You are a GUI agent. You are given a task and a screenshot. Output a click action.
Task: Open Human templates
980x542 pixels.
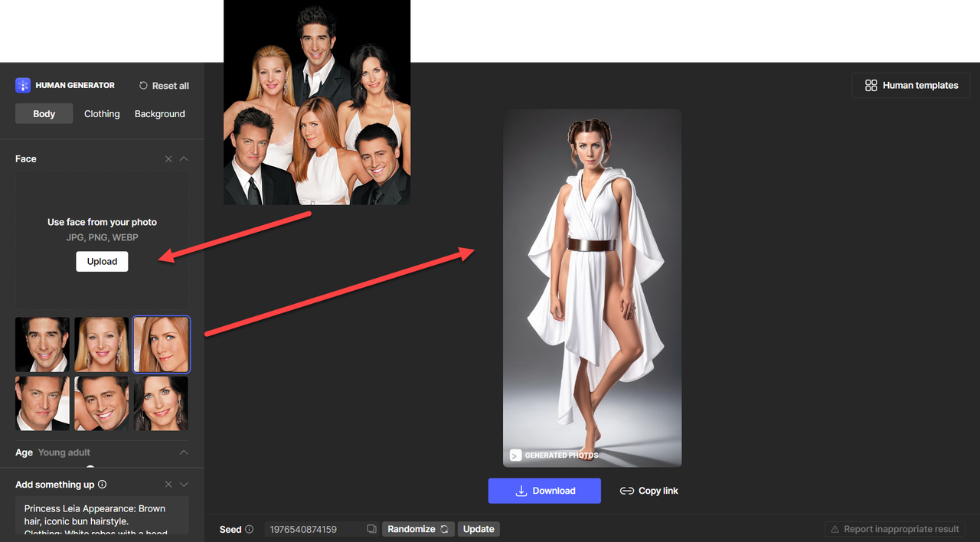pyautogui.click(x=911, y=85)
